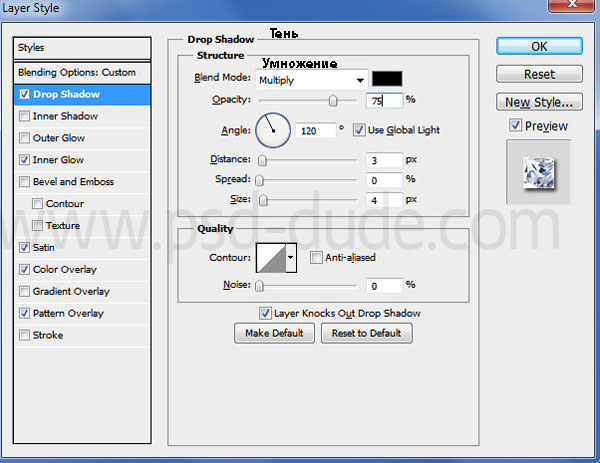This screenshot has width=600, height=463.
Task: Enable the Stroke checkbox
Action: click(x=24, y=335)
